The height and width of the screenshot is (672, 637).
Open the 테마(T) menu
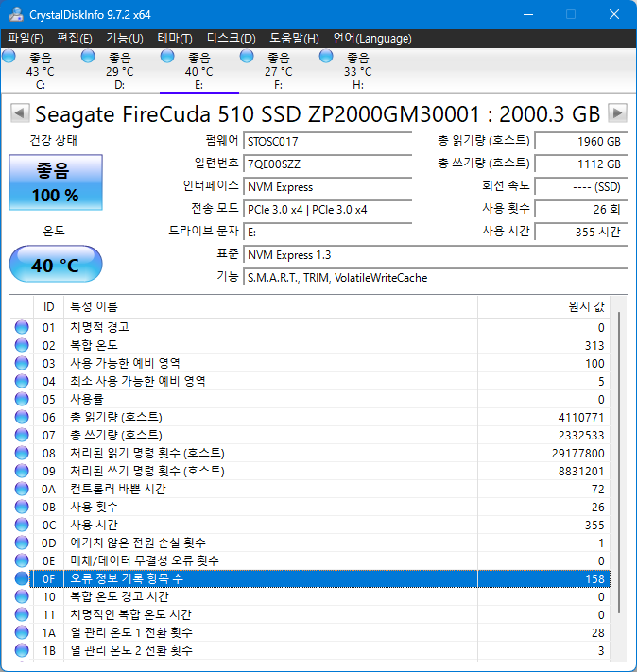tap(175, 39)
